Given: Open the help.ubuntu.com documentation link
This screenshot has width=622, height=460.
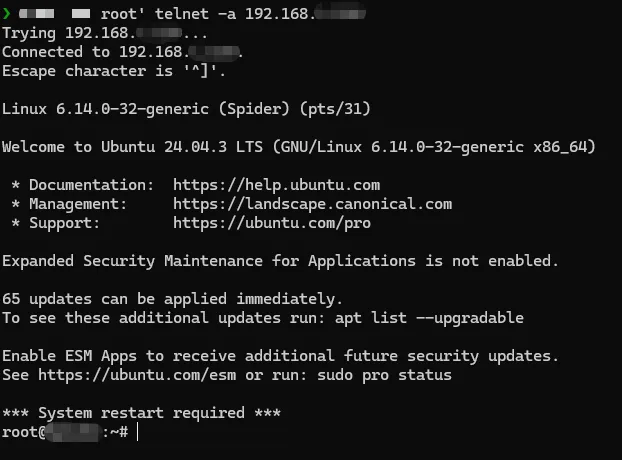Looking at the screenshot, I should point(276,185).
